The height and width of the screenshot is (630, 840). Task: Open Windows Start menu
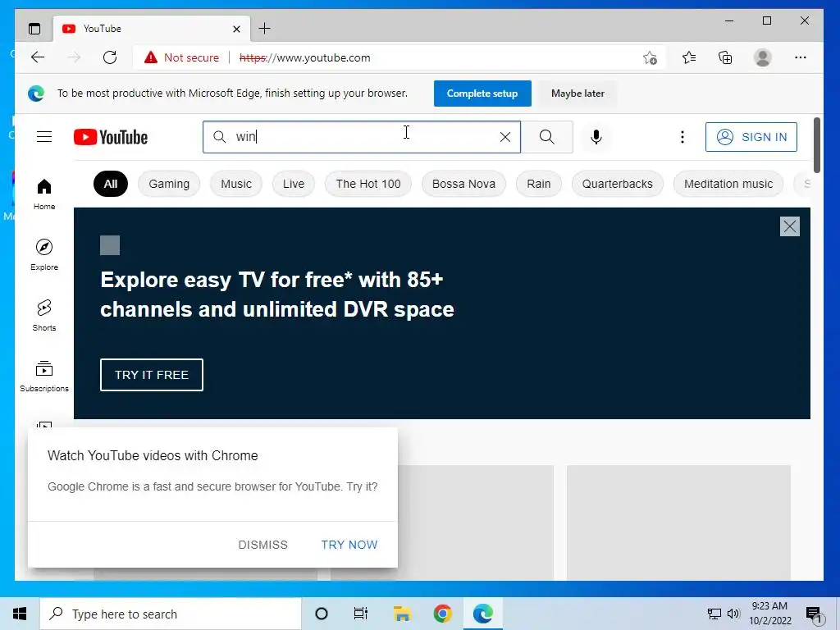[x=20, y=614]
